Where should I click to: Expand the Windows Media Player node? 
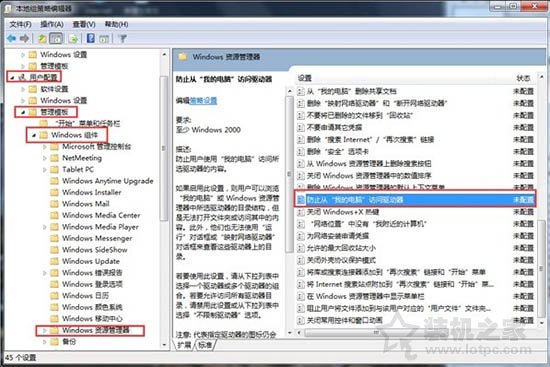pyautogui.click(x=45, y=227)
